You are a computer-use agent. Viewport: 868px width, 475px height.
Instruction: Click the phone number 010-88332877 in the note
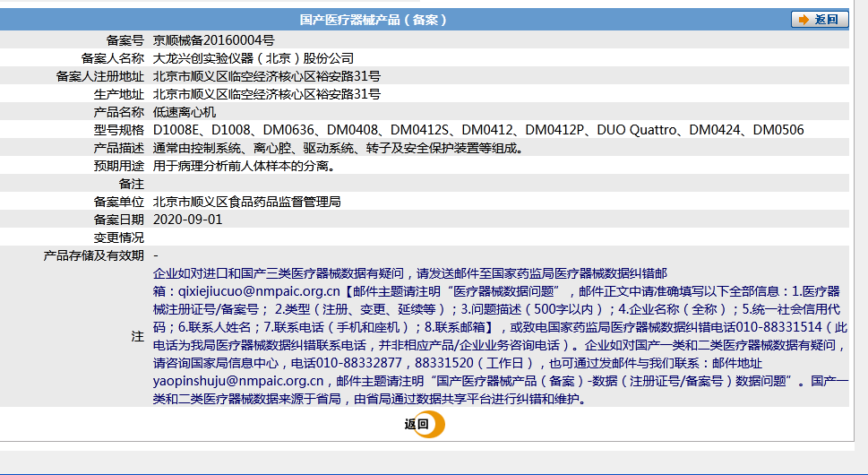pyautogui.click(x=358, y=363)
